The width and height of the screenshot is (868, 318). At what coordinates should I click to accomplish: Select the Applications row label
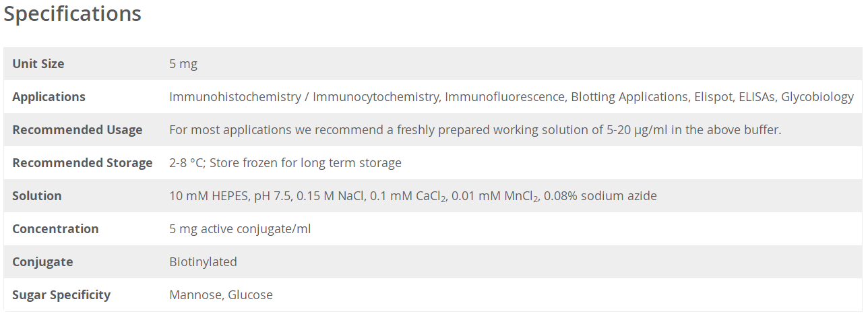(x=49, y=97)
